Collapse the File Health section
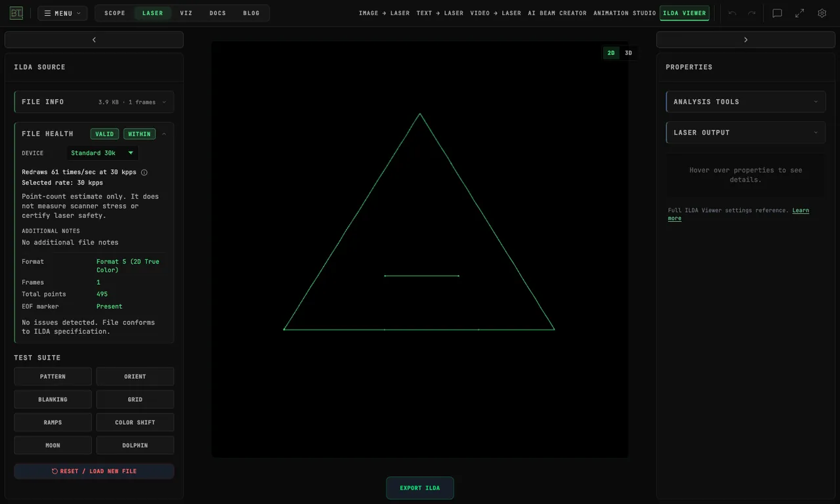 (x=164, y=134)
